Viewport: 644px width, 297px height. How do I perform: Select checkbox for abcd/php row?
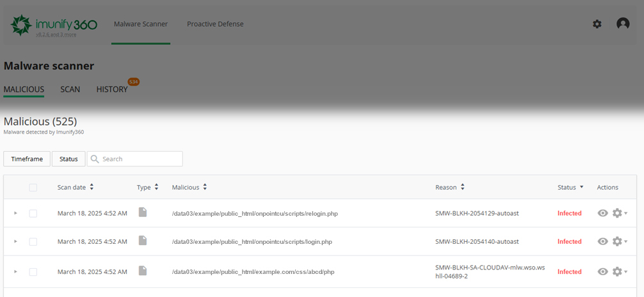33,271
